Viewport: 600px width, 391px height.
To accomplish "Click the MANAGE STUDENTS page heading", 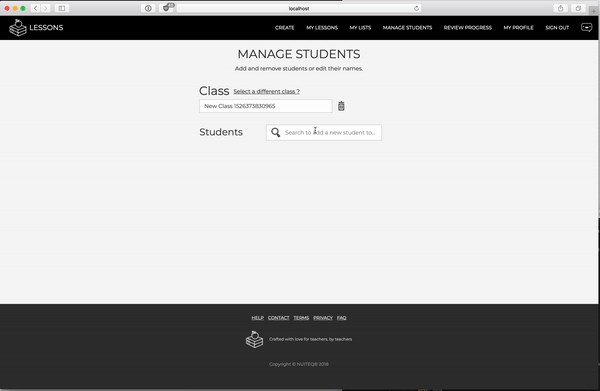I will (x=299, y=54).
